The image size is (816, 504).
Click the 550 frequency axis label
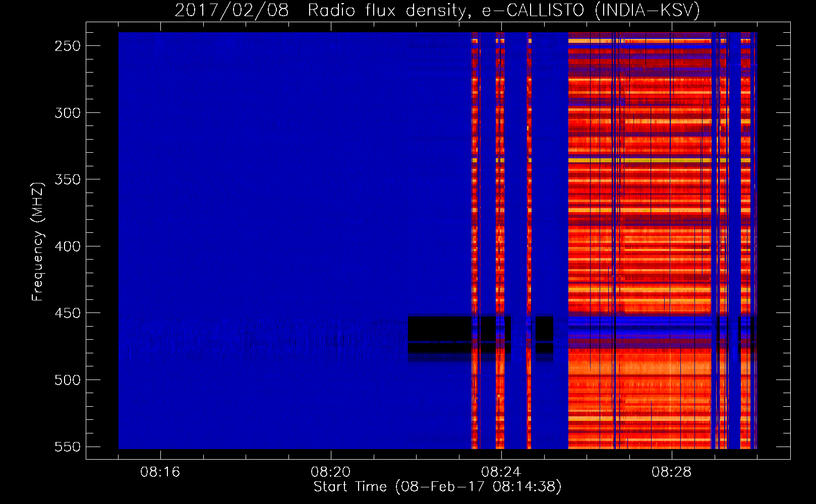[x=68, y=447]
